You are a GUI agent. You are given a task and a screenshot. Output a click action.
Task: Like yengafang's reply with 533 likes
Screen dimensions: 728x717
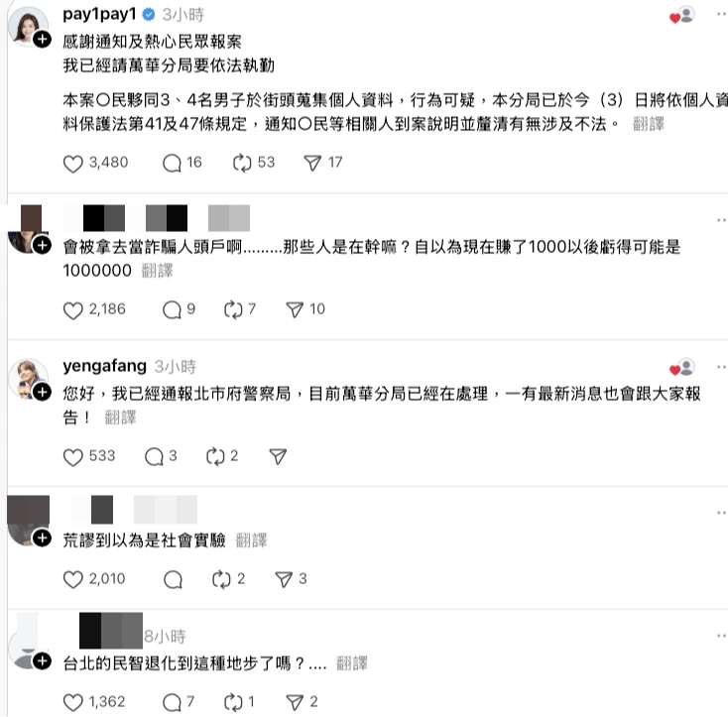pyautogui.click(x=72, y=457)
